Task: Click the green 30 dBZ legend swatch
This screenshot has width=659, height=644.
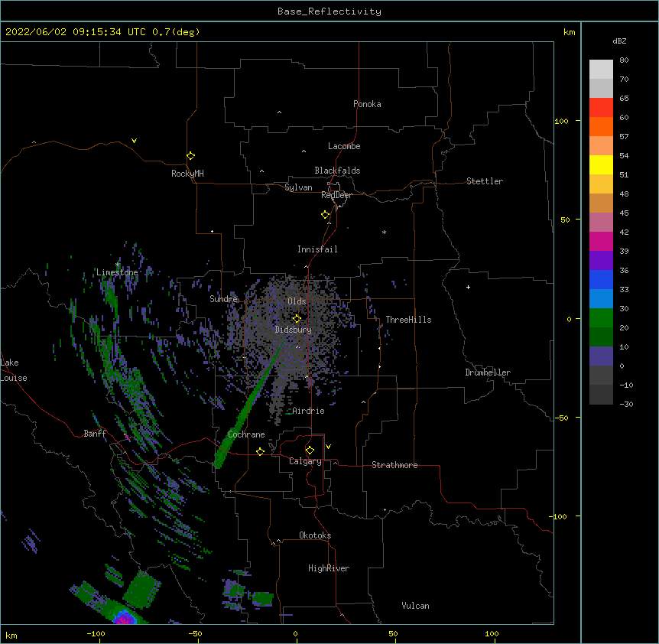Action: (601, 318)
